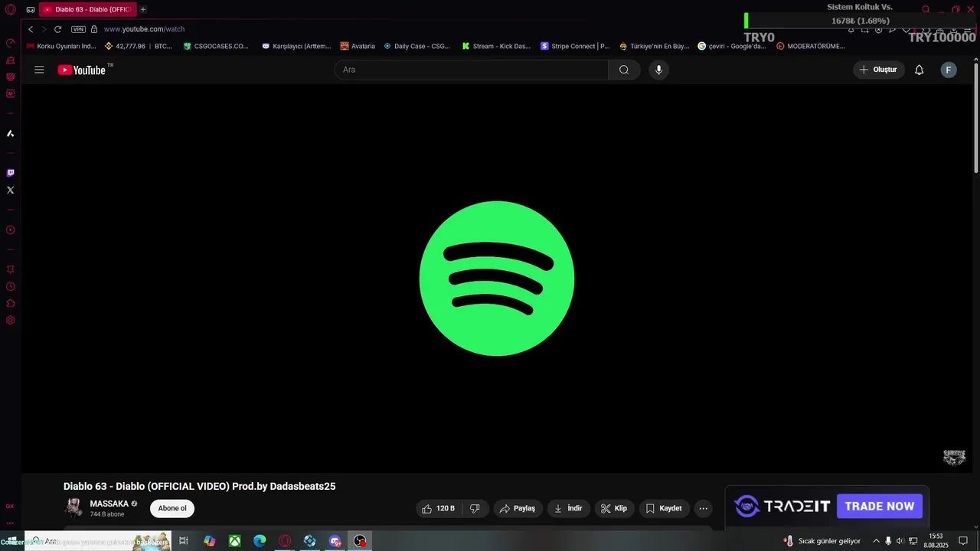Toggle the VPN badge in address bar
The image size is (980, 551).
(x=78, y=29)
